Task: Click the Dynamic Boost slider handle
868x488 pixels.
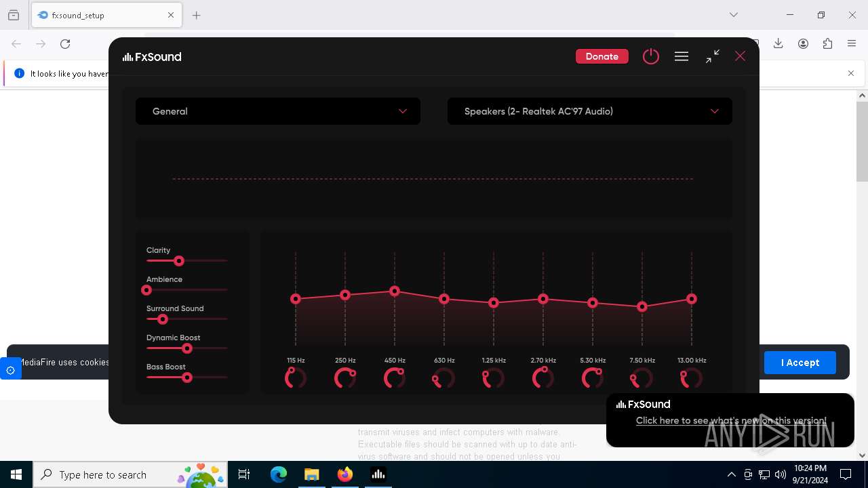Action: [x=187, y=348]
